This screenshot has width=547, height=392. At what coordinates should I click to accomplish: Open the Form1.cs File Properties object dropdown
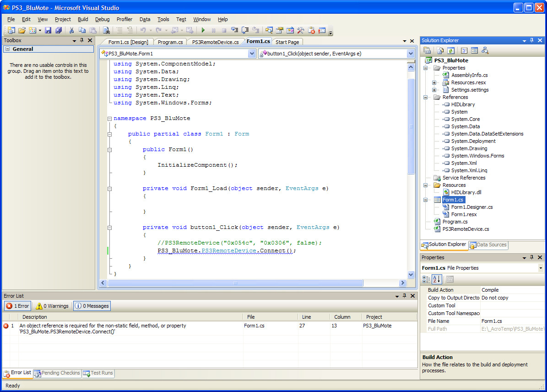[541, 268]
